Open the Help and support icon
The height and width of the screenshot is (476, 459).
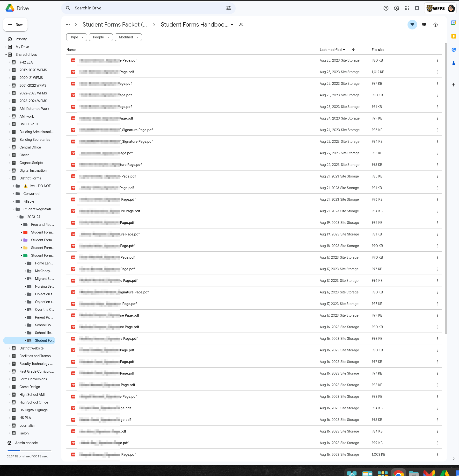[x=386, y=8]
